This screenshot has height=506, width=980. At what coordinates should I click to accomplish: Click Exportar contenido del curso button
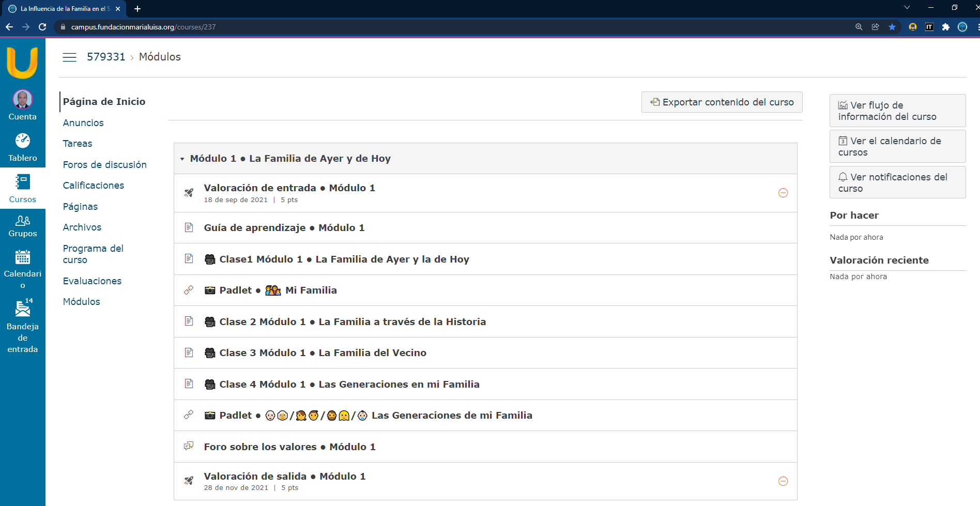pyautogui.click(x=722, y=102)
